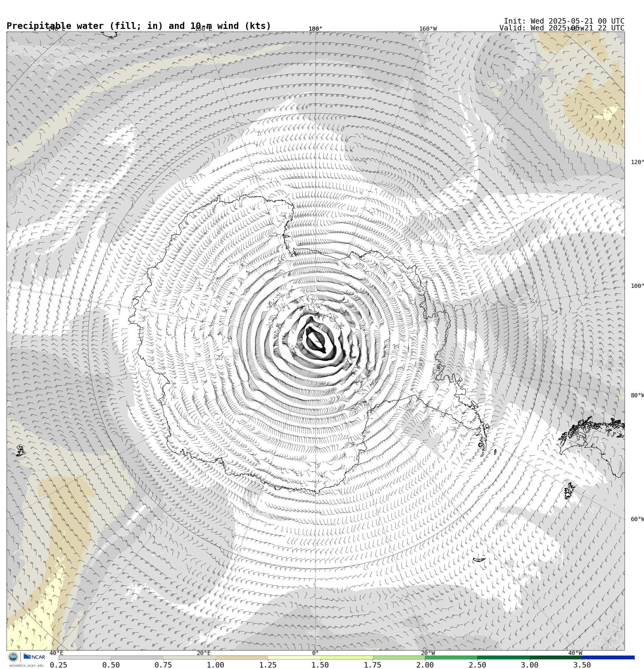This screenshot has width=644, height=669.
Task: Click the 0° longitude label at bottom
Action: pos(315,653)
